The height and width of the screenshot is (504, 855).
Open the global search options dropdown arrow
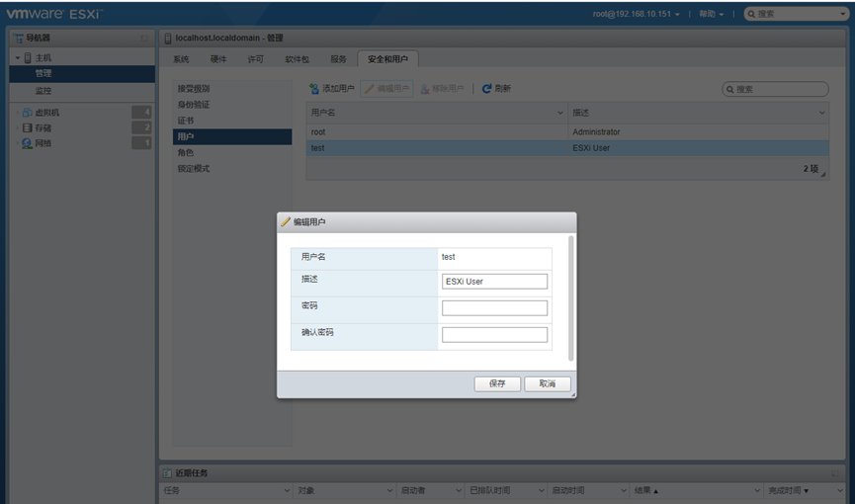click(842, 14)
